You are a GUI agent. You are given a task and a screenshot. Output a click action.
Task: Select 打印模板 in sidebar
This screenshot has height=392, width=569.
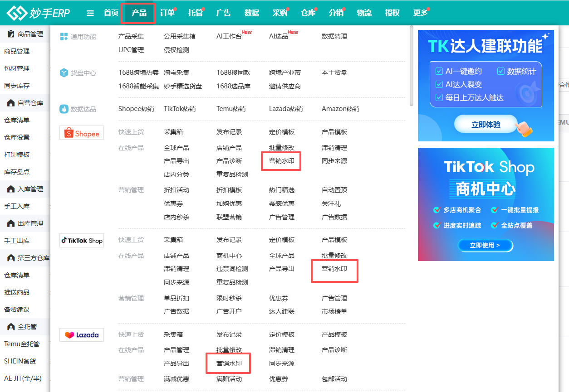pyautogui.click(x=17, y=155)
